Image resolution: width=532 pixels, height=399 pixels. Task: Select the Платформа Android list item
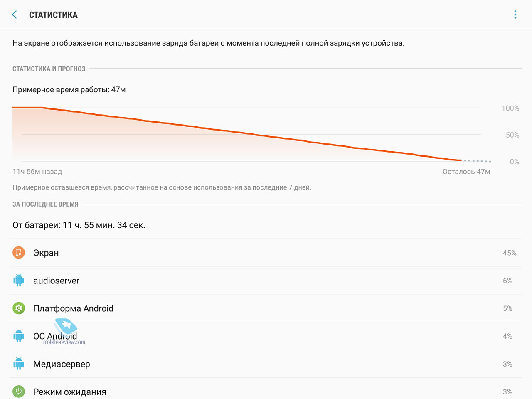click(x=266, y=308)
